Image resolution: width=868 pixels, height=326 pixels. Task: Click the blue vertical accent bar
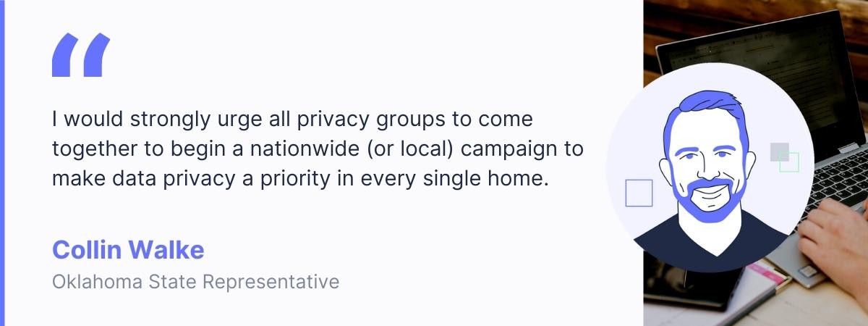[x=2, y=163]
